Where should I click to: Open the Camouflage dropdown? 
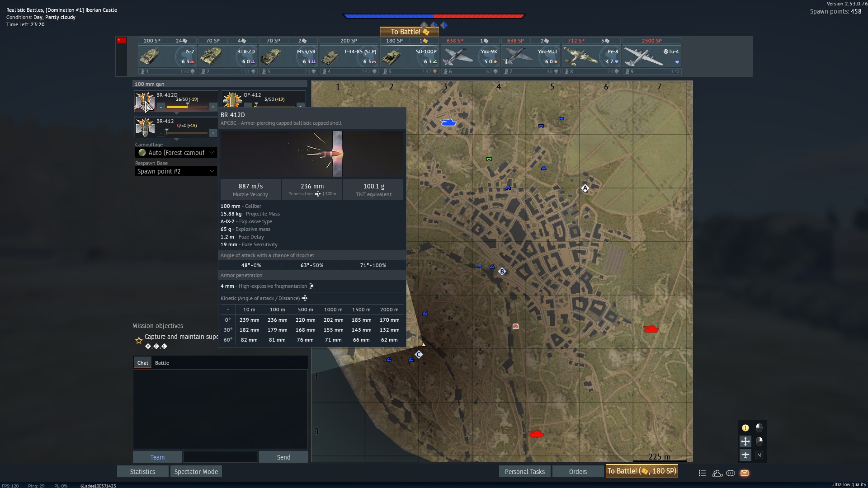pos(176,153)
